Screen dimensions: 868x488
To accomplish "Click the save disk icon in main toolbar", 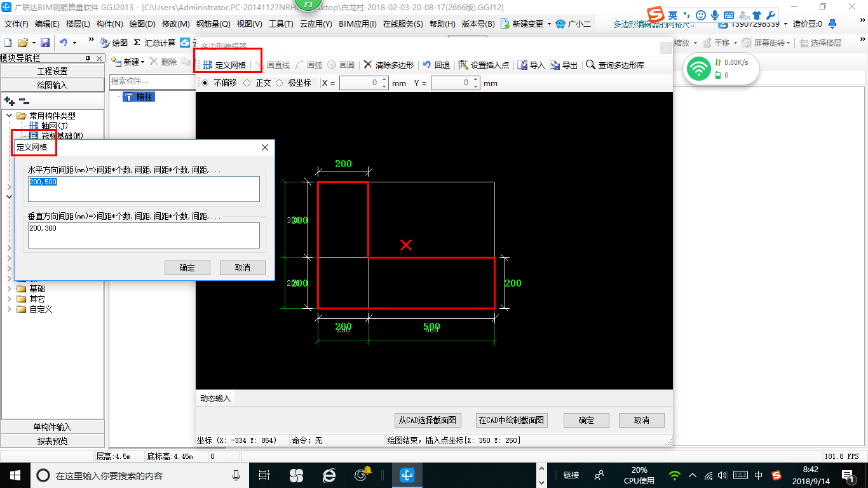I will [45, 43].
